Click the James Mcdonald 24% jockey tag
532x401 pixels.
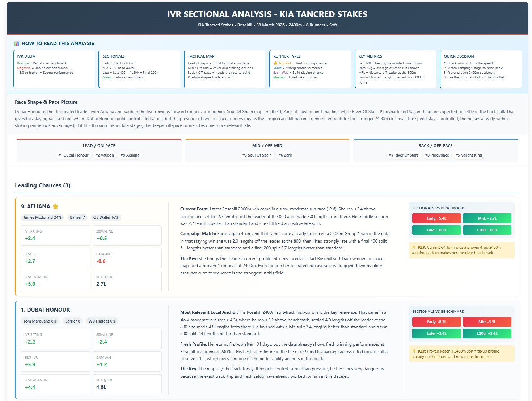point(42,217)
